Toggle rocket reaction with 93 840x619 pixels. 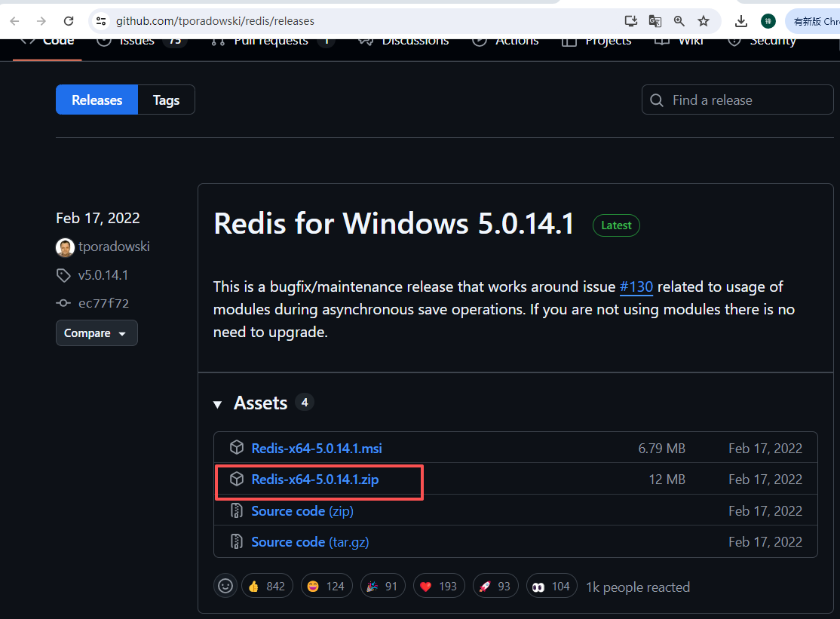[495, 587]
